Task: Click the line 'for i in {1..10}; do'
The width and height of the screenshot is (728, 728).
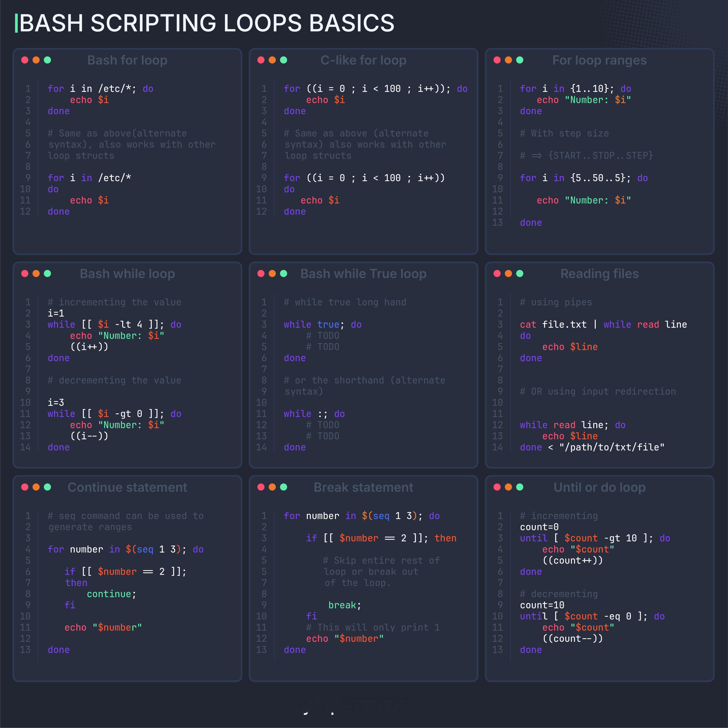Action: pyautogui.click(x=575, y=89)
